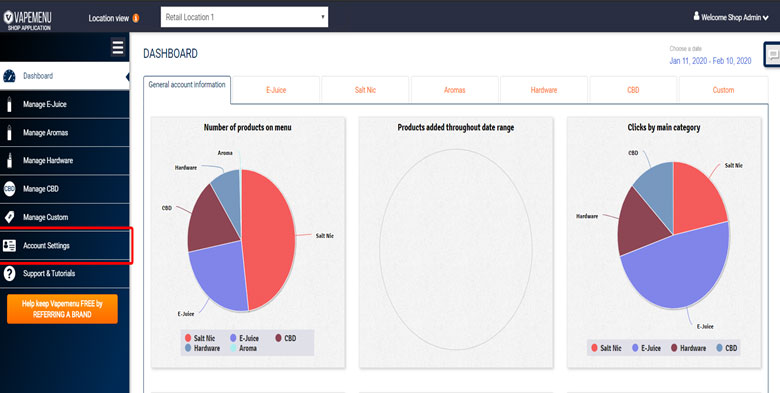The image size is (780, 393).
Task: Click the Support & Tutorials question mark icon
Action: coord(9,274)
